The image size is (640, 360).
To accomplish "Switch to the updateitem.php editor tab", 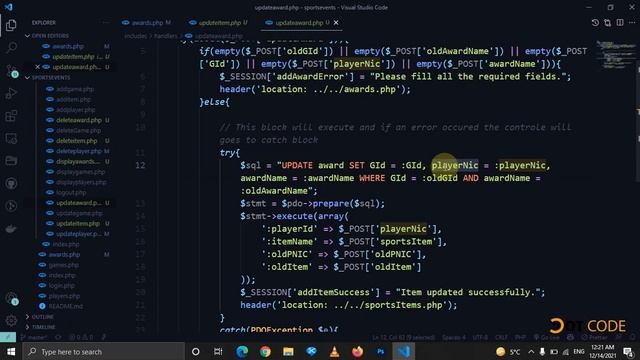I will (x=218, y=23).
